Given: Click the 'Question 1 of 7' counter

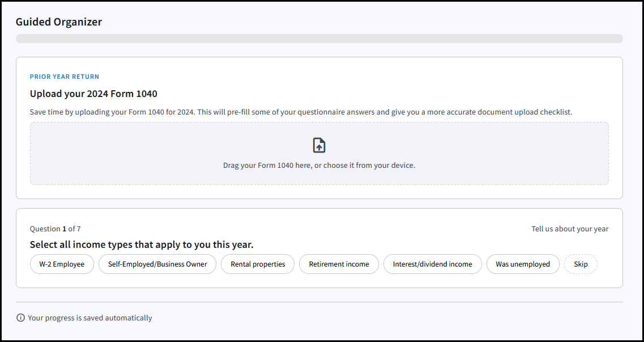Looking at the screenshot, I should pos(55,229).
